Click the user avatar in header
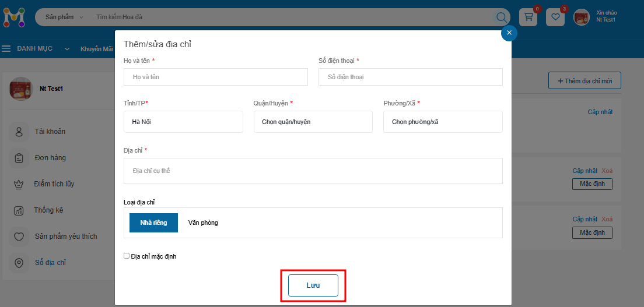 [x=582, y=17]
